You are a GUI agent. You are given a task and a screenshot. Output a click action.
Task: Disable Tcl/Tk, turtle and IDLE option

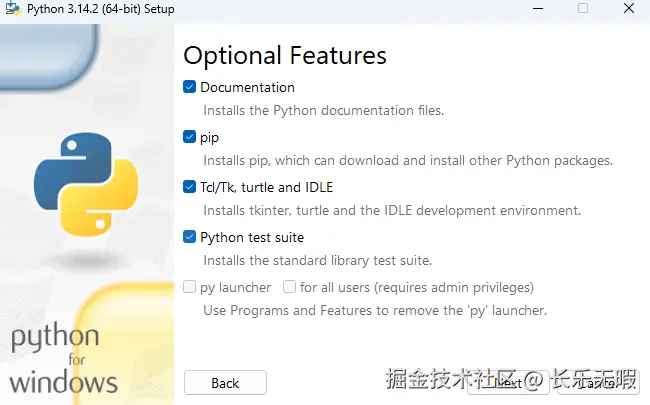[189, 187]
